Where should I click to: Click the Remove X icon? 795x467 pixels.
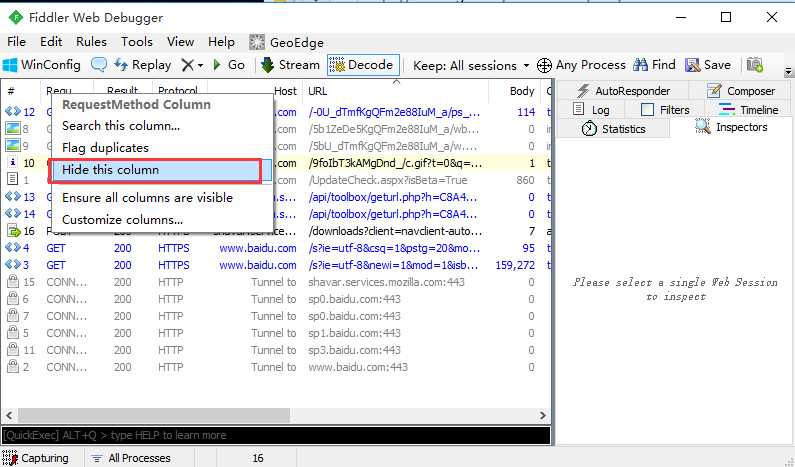coord(188,65)
